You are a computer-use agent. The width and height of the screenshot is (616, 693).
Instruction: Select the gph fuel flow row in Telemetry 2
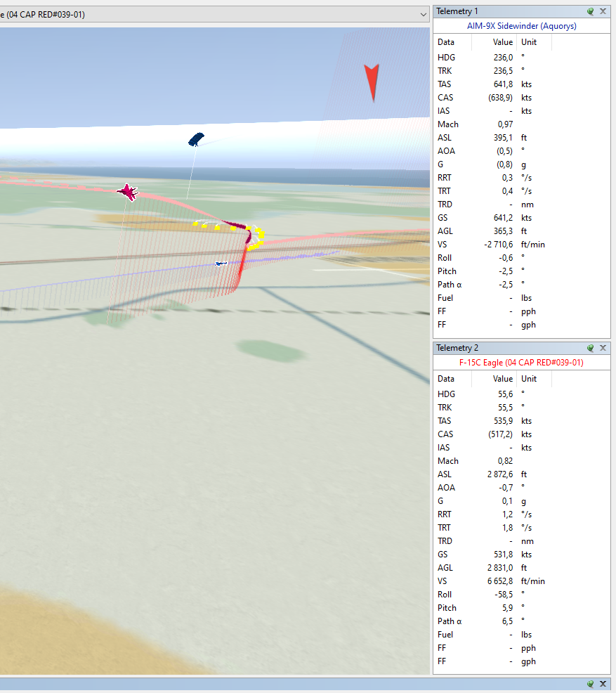[521, 661]
